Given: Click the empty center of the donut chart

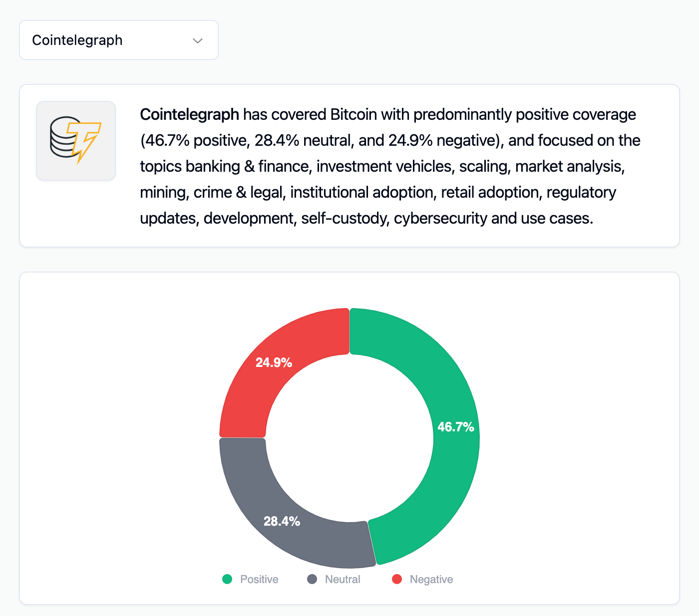Looking at the screenshot, I should pos(349,438).
